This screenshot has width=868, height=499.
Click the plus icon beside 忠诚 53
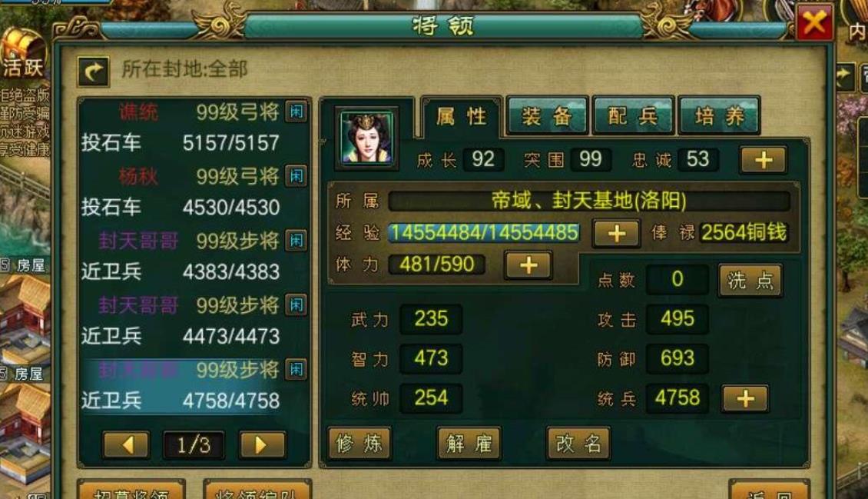point(764,160)
